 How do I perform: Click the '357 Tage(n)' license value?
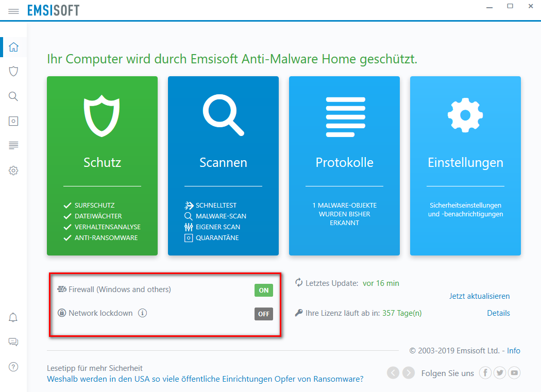pyautogui.click(x=402, y=313)
